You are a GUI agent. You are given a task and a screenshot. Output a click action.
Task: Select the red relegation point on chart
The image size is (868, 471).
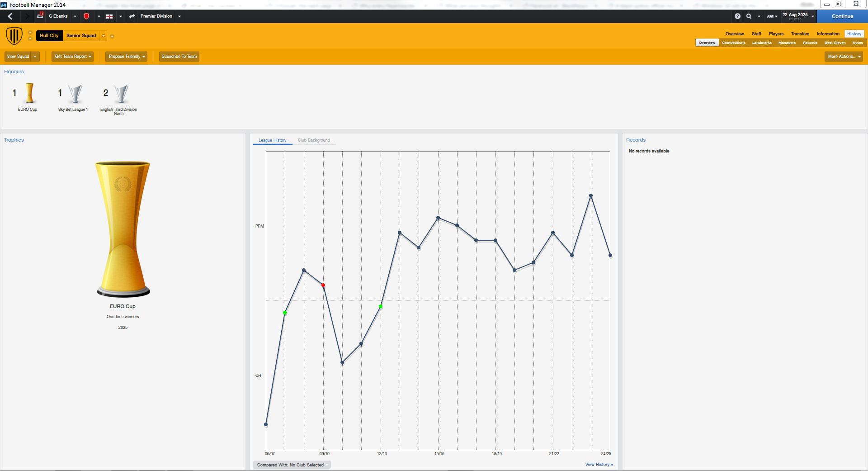(323, 285)
